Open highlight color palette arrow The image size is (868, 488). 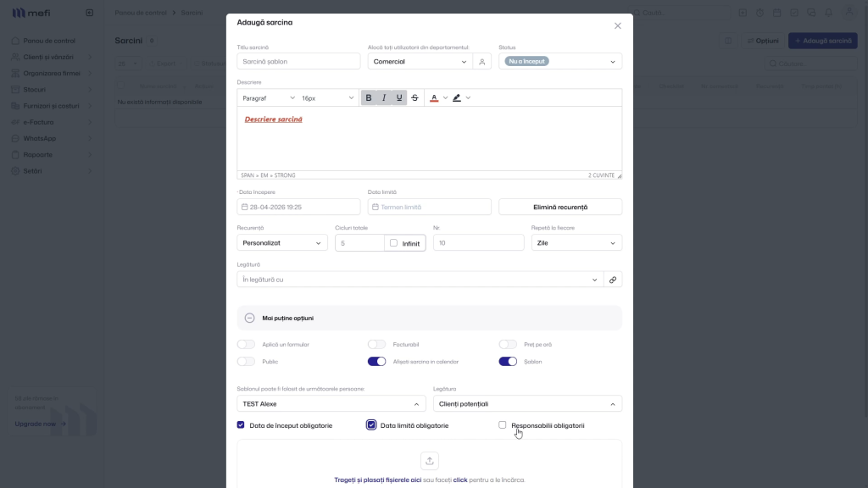(468, 98)
